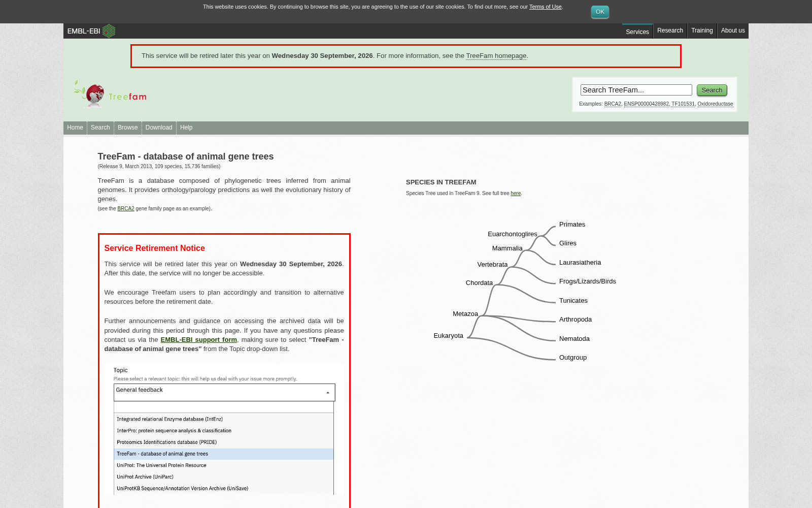Open the Training tab
Viewport: 812px width, 508px height.
pos(702,30)
